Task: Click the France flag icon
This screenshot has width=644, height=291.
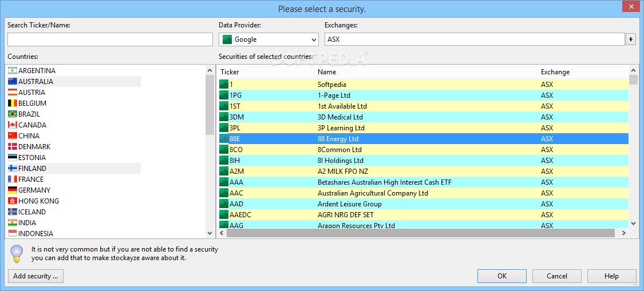Action: coord(13,180)
